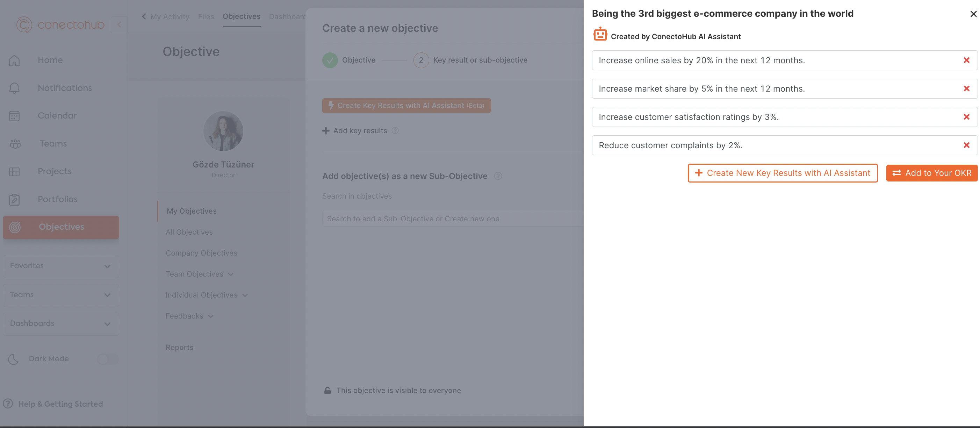Click step 2 circle for Key result
Screen dimensions: 980x428
(421, 60)
